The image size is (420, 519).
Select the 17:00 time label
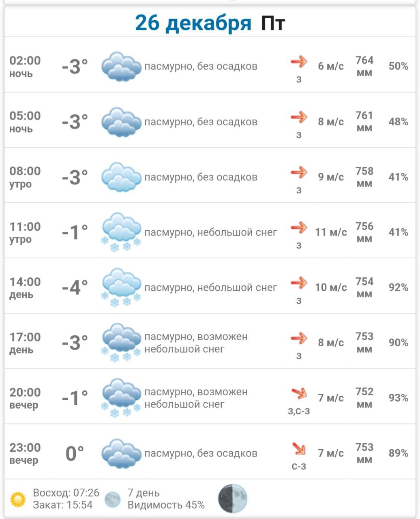tap(25, 337)
